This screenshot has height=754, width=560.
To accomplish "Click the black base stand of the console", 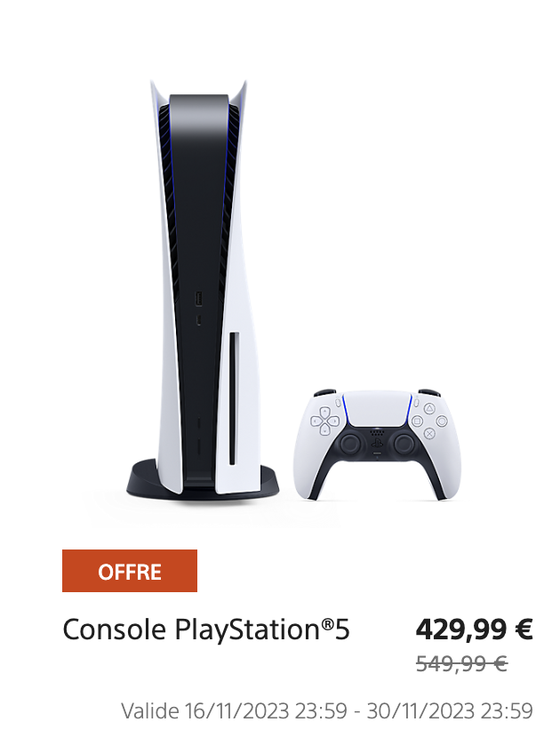I will click(203, 480).
